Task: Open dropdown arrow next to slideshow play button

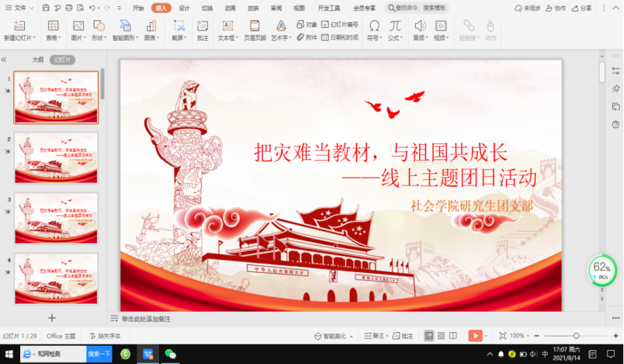Action: coord(486,336)
